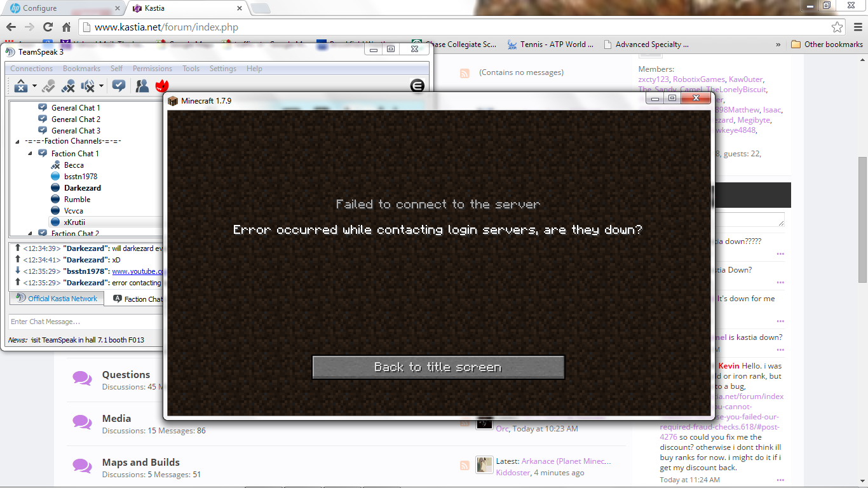Screen dimensions: 868x488
Task: Select user Vcvca in the channel tree
Action: click(x=74, y=211)
